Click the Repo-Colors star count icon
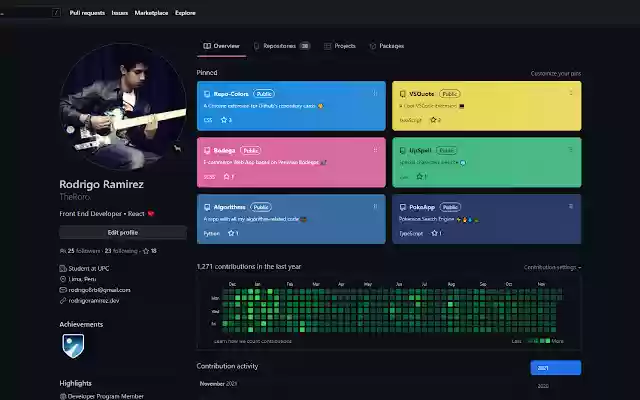The image size is (640, 400). point(224,120)
